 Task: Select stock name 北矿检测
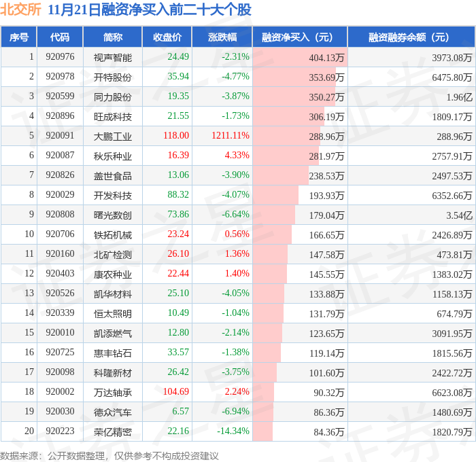pos(113,255)
